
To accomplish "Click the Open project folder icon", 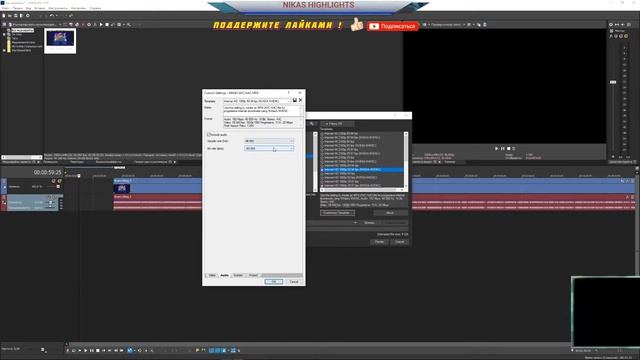I will pos(10,16).
